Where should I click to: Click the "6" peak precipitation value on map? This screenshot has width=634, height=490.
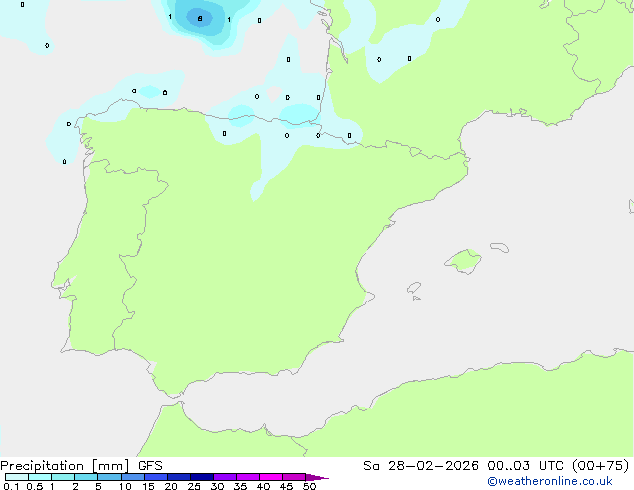pos(200,19)
